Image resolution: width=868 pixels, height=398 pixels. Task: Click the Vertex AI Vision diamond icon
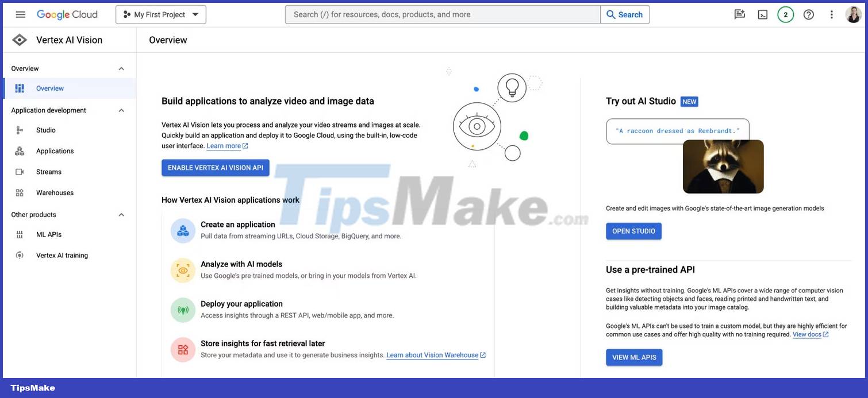click(19, 40)
